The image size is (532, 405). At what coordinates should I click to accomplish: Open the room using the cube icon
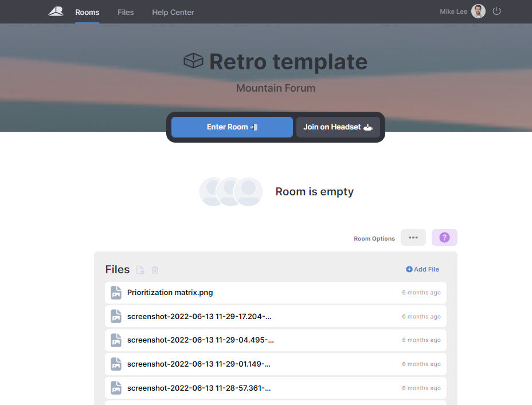[193, 61]
